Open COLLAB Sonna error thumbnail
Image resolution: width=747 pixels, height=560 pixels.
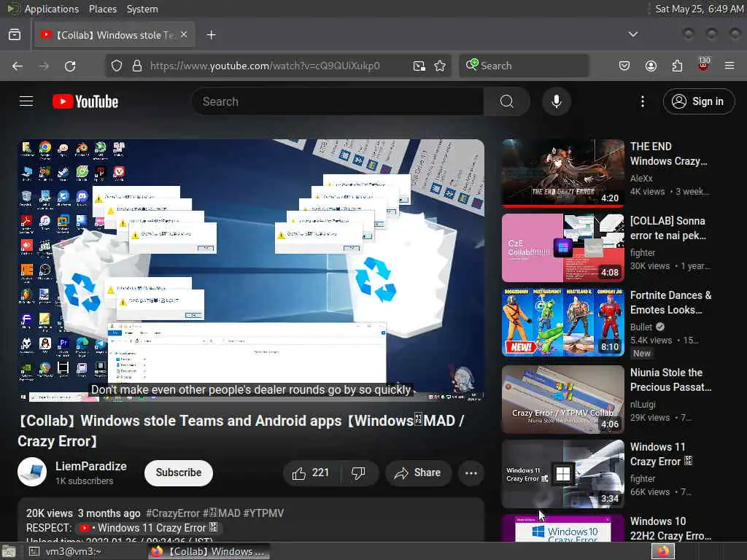click(x=562, y=248)
